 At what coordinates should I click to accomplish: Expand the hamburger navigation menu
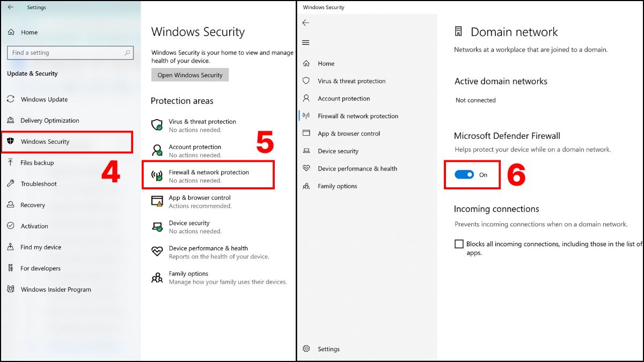(x=306, y=42)
